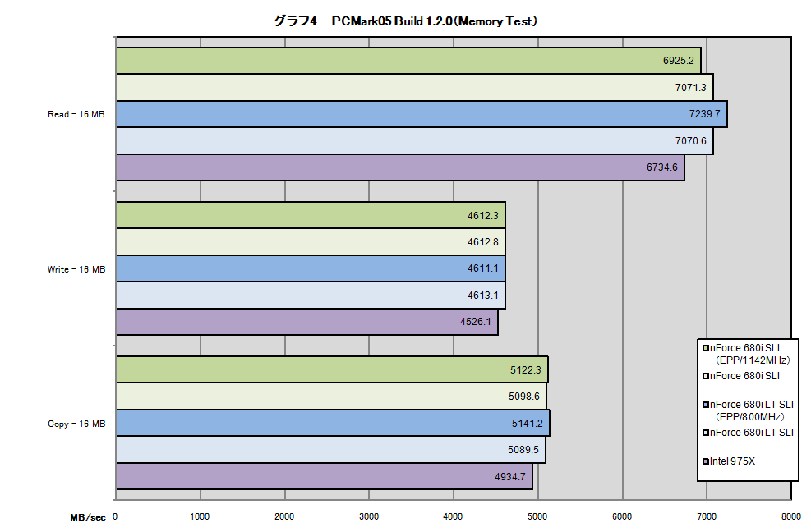Viewport: 811px width, 532px height.
Task: Click the purple legend swatch for Intel 975X
Action: [706, 461]
